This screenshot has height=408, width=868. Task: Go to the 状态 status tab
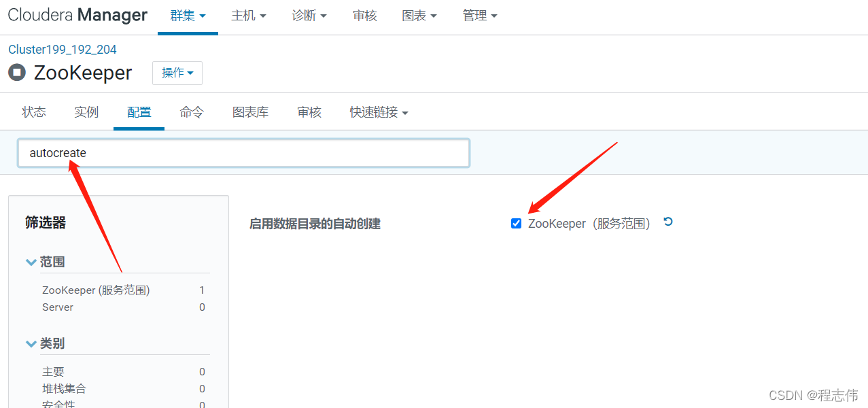(33, 112)
